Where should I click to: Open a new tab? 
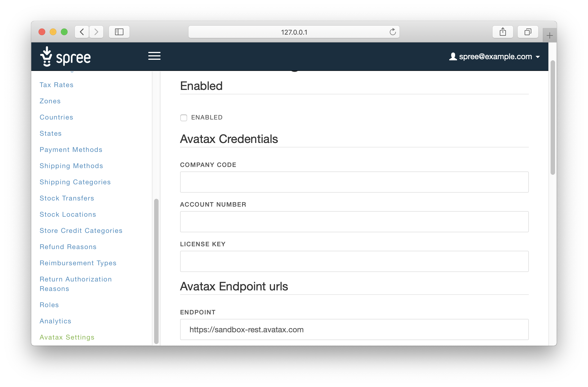(x=549, y=35)
